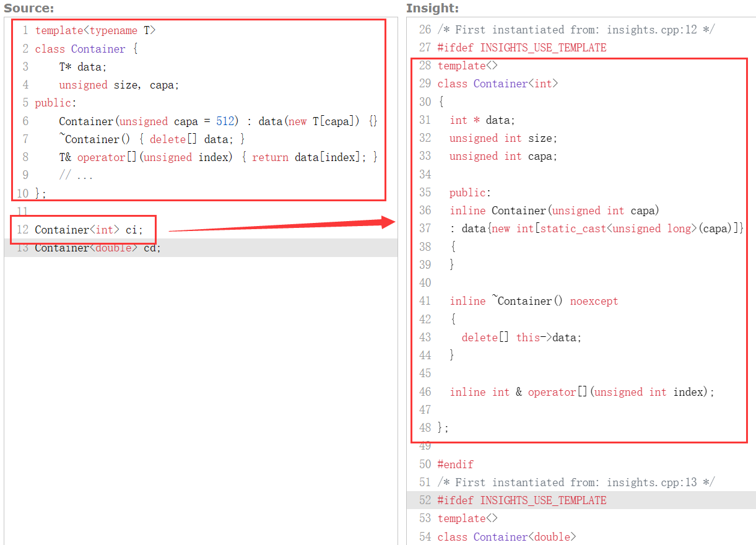Click the number 512 in Source constructor
Viewport: 756px width, 545px height.
point(225,121)
